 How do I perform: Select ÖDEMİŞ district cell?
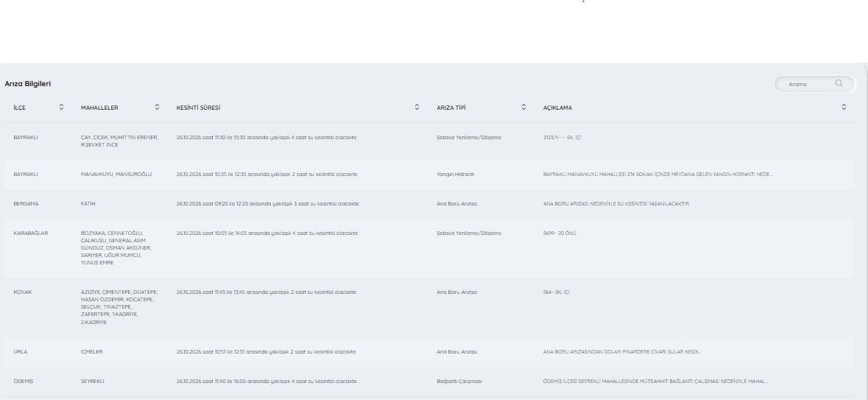(24, 381)
